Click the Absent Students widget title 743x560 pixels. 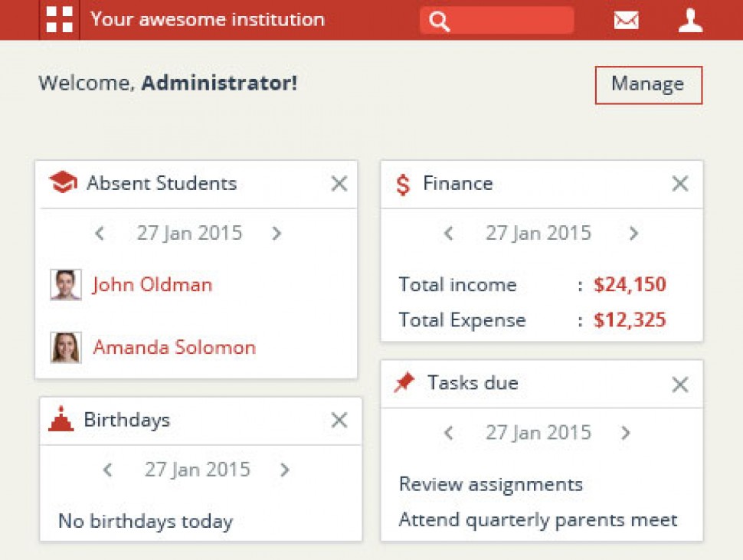point(162,183)
